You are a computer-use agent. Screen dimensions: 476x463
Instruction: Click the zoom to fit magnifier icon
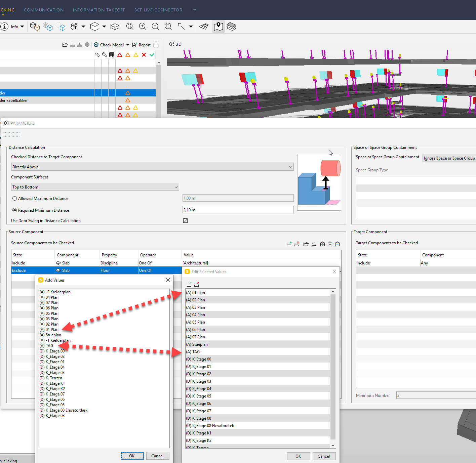(x=130, y=27)
